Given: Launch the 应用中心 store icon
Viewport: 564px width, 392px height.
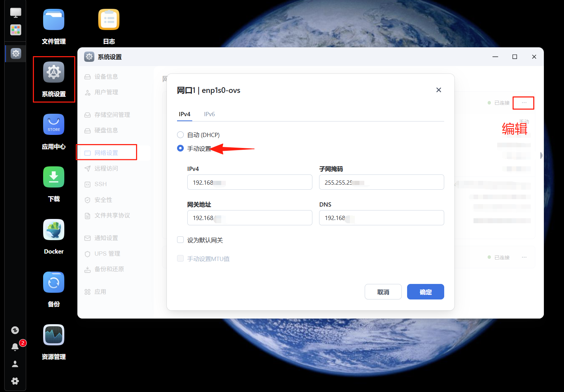Looking at the screenshot, I should click(x=54, y=125).
